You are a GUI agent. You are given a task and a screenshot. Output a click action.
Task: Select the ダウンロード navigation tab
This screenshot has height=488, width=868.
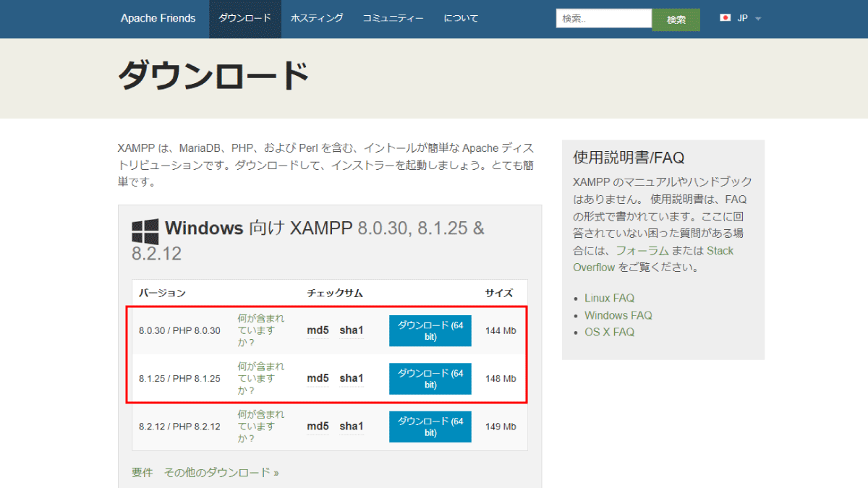coord(245,19)
